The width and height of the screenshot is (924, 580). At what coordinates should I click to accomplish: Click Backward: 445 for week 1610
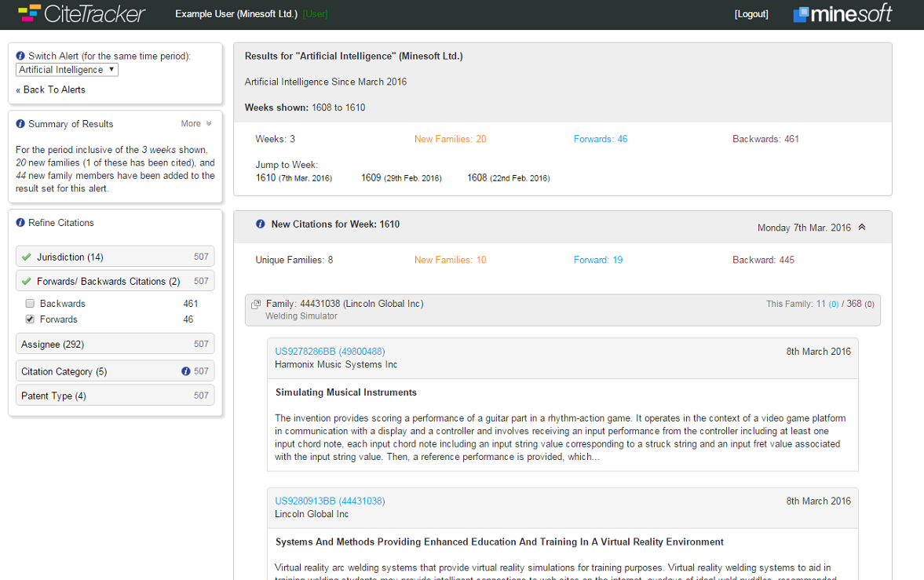coord(763,260)
